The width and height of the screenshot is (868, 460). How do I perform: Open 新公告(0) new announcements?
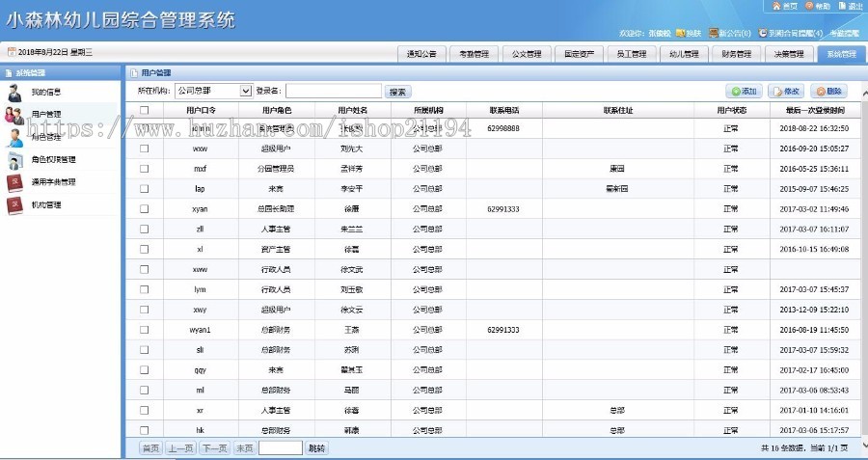(x=730, y=33)
